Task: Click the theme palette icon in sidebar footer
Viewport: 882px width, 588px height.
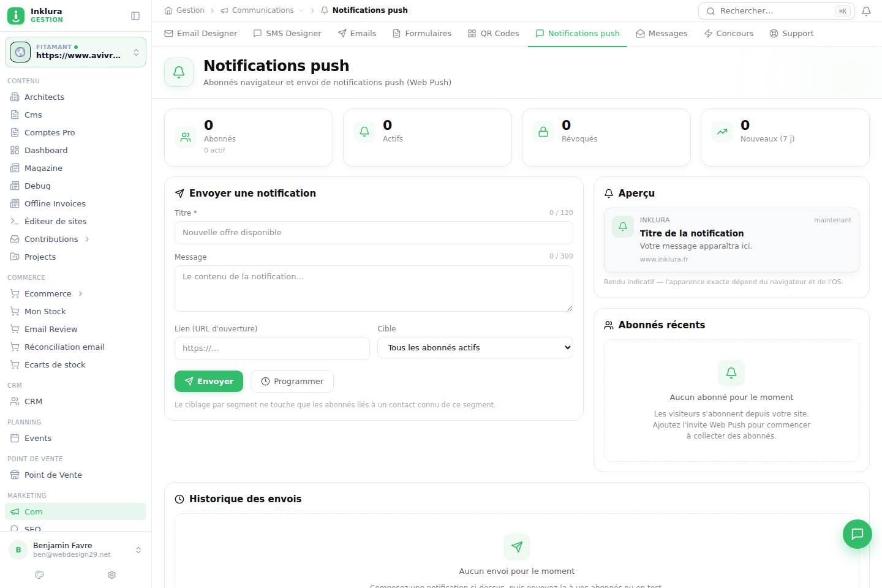Action: click(40, 575)
